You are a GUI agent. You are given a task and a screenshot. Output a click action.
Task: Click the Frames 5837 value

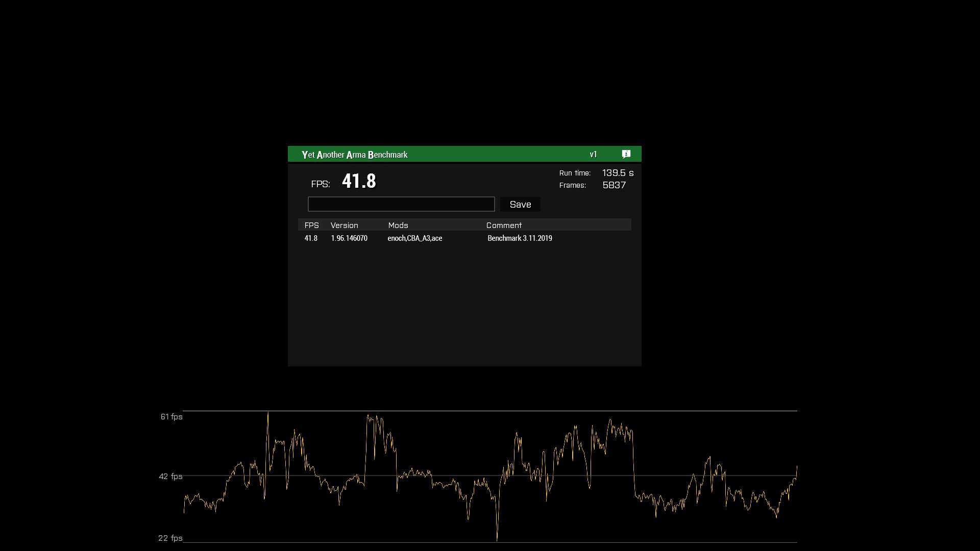point(614,185)
